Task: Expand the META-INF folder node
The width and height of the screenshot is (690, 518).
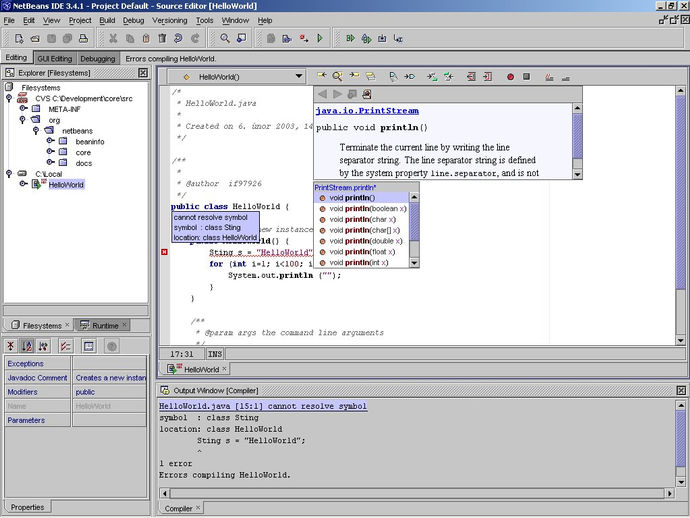Action: point(23,108)
